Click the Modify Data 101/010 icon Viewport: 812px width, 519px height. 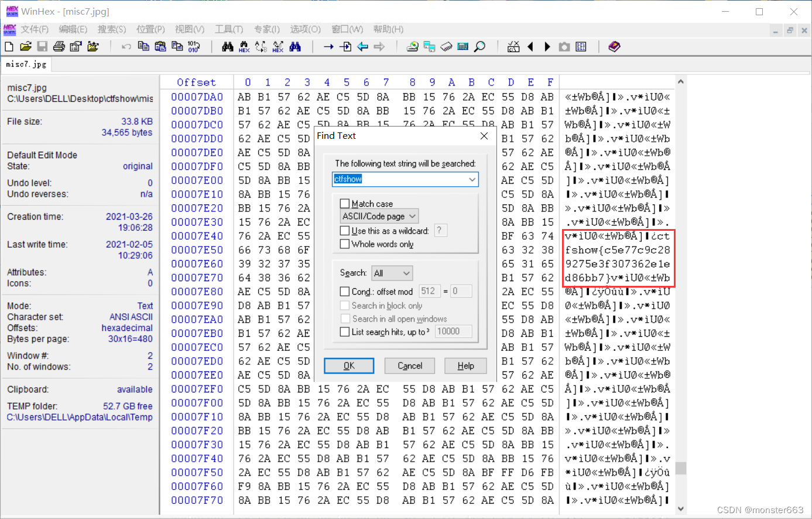tap(194, 46)
